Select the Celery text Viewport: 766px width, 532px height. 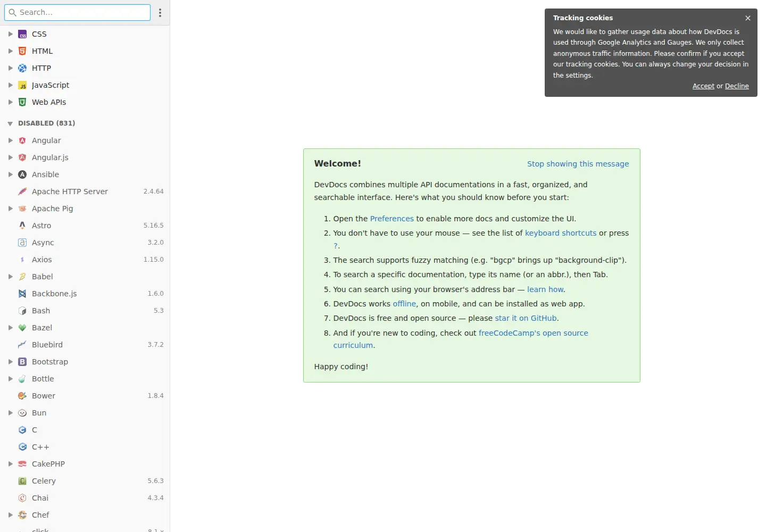pos(44,481)
